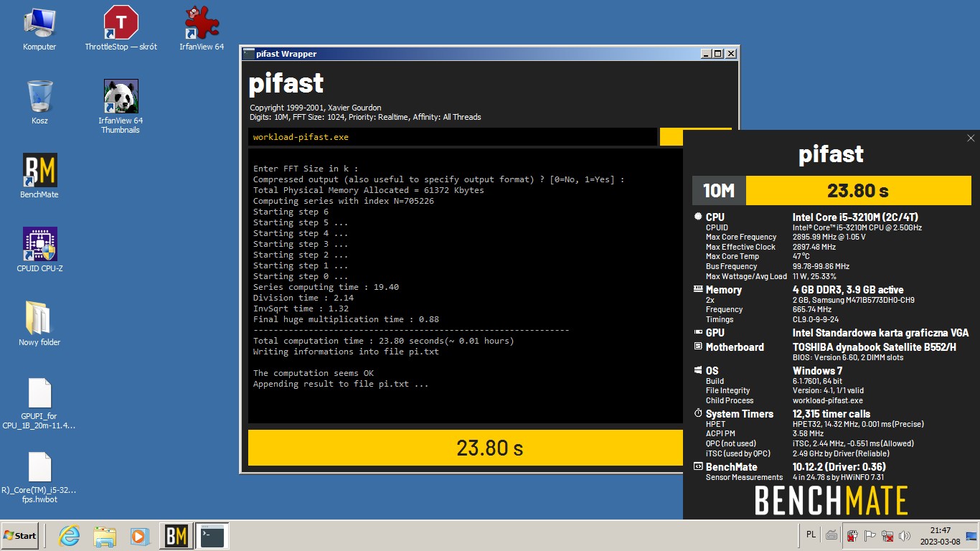
Task: Click the yellow 23.80 s bar in the pifast Wrapper window
Action: click(x=466, y=448)
